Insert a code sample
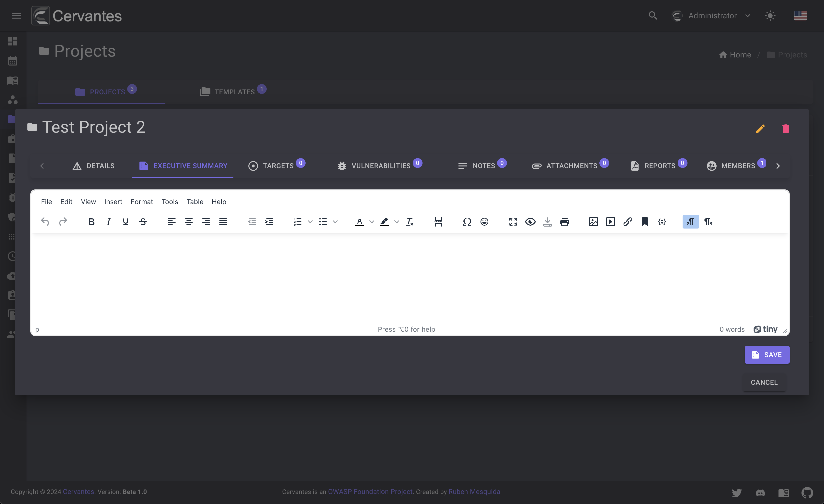The image size is (824, 504). pos(662,222)
